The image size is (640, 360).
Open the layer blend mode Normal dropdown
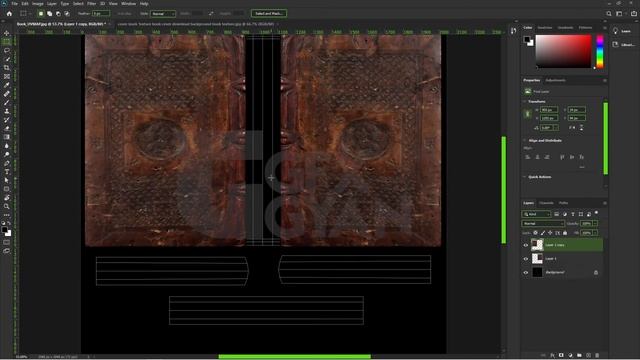[543, 223]
